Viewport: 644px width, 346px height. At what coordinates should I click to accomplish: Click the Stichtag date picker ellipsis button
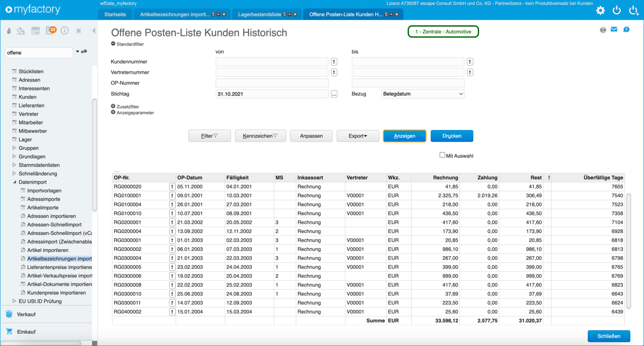334,94
